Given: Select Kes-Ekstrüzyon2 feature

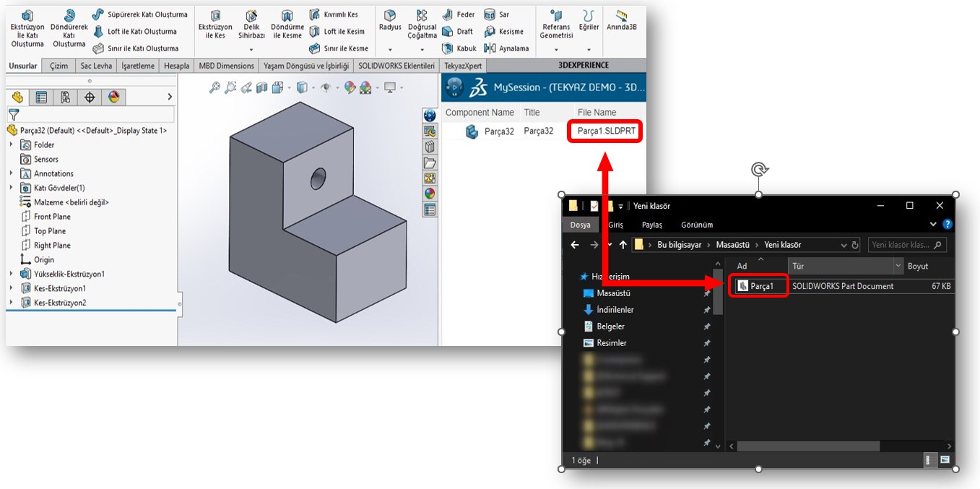Looking at the screenshot, I should click(53, 303).
